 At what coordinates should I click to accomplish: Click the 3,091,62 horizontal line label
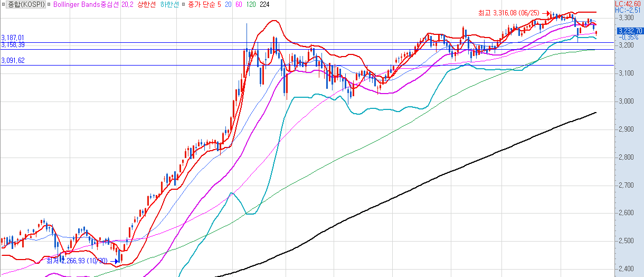click(13, 61)
